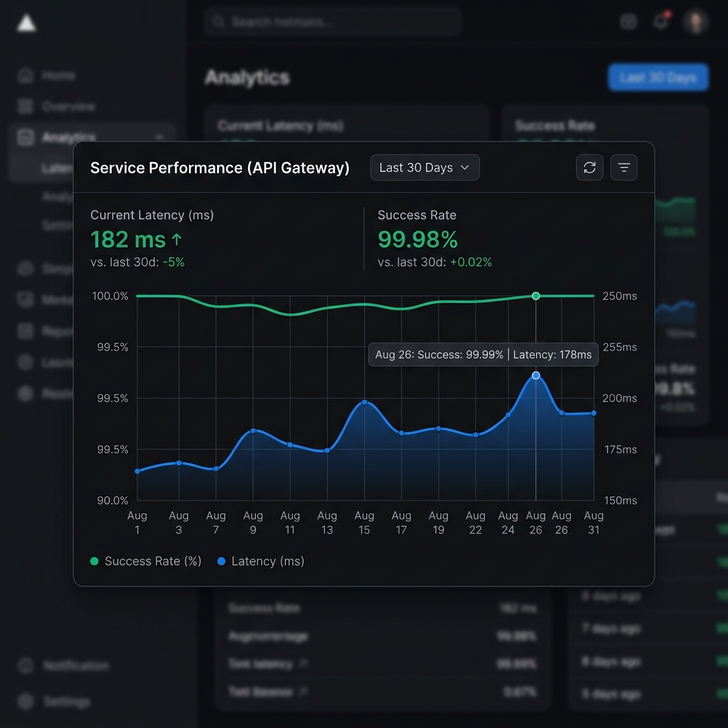Open the user avatar menu
Screen dimensions: 728x728
click(x=695, y=21)
